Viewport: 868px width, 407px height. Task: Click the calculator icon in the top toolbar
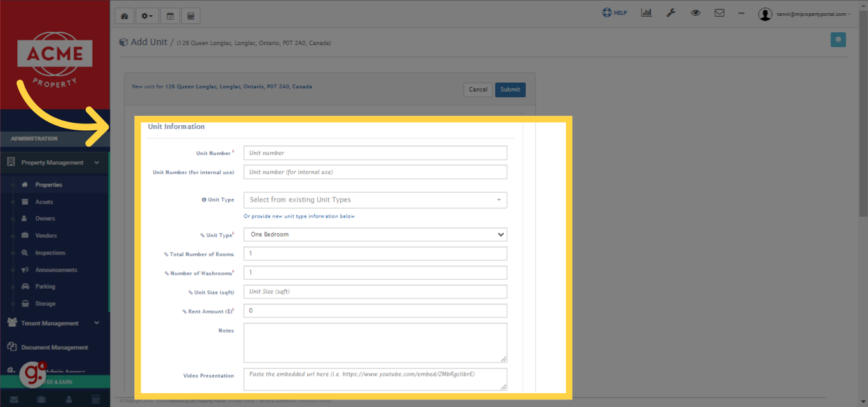[x=190, y=15]
